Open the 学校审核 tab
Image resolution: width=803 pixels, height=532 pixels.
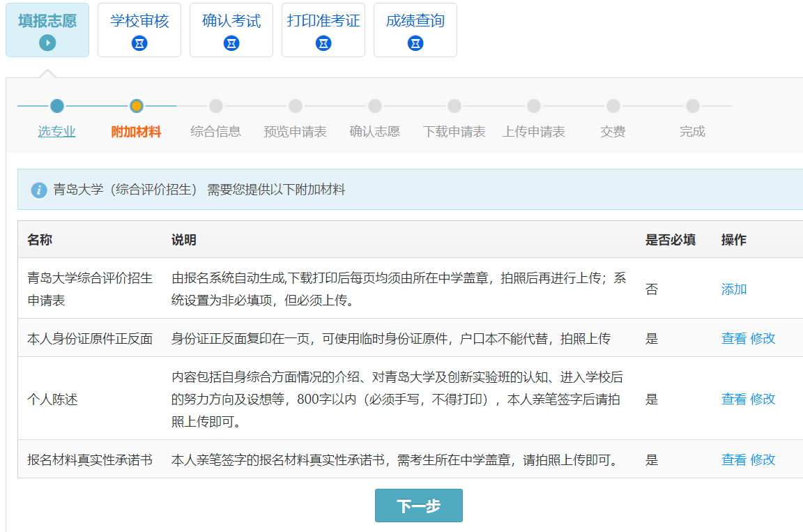tap(139, 22)
